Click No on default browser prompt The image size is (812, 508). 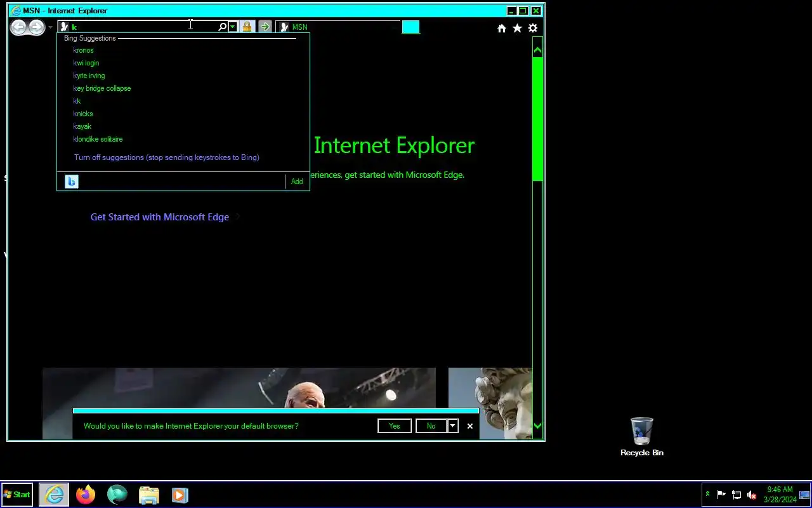431,426
